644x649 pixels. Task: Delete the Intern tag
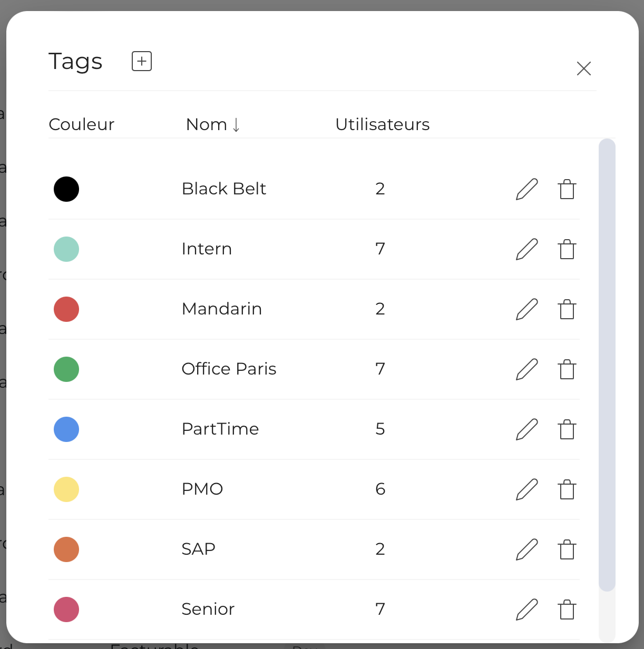click(x=567, y=249)
